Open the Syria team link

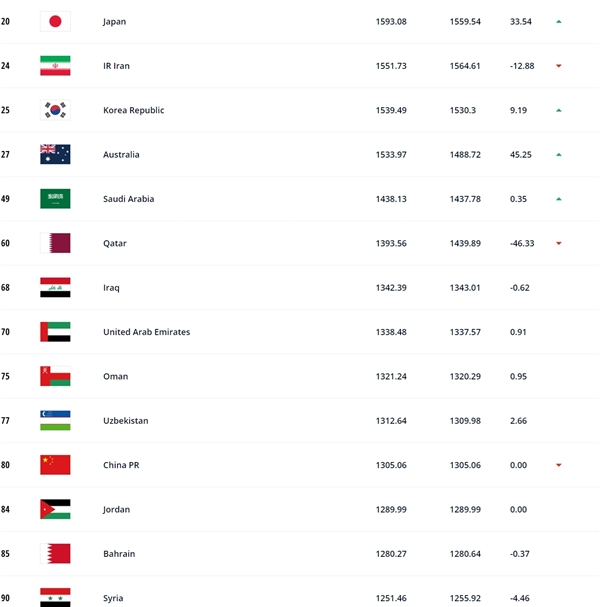[114, 598]
